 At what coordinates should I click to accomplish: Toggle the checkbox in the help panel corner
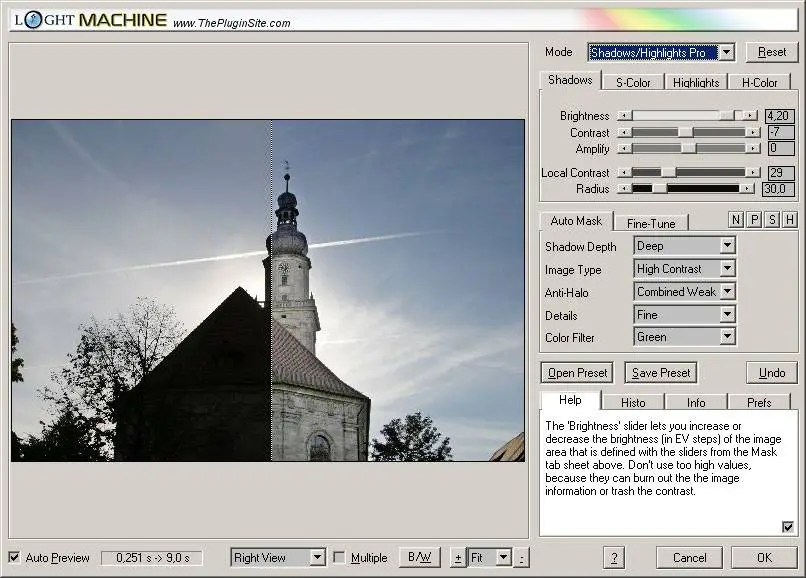click(x=788, y=527)
